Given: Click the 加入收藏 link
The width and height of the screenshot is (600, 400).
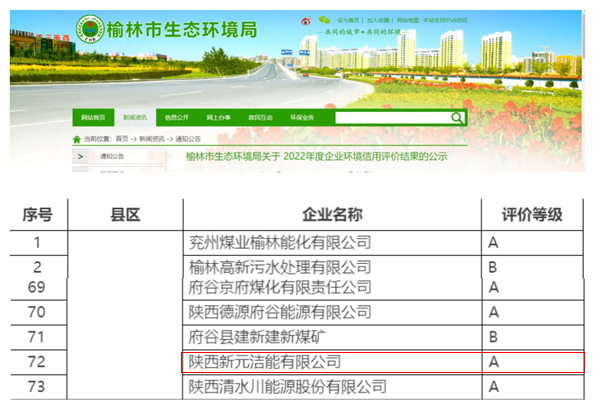Looking at the screenshot, I should 378,20.
